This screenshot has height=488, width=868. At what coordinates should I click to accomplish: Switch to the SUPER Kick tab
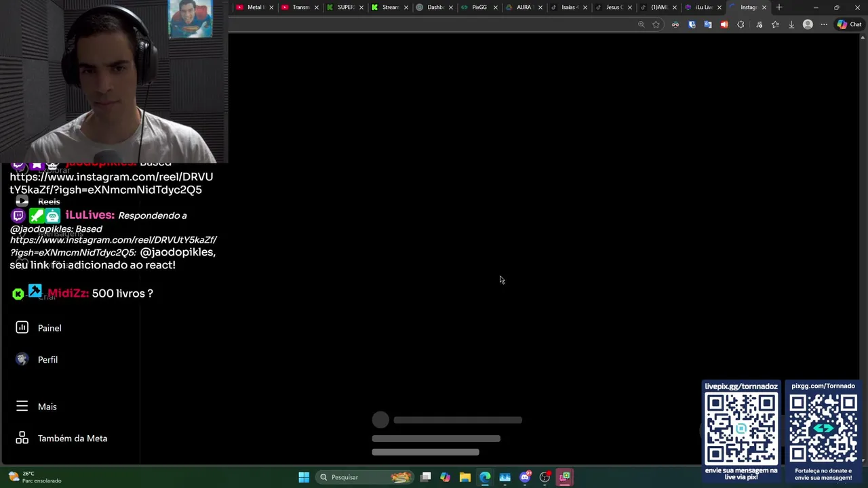[345, 7]
